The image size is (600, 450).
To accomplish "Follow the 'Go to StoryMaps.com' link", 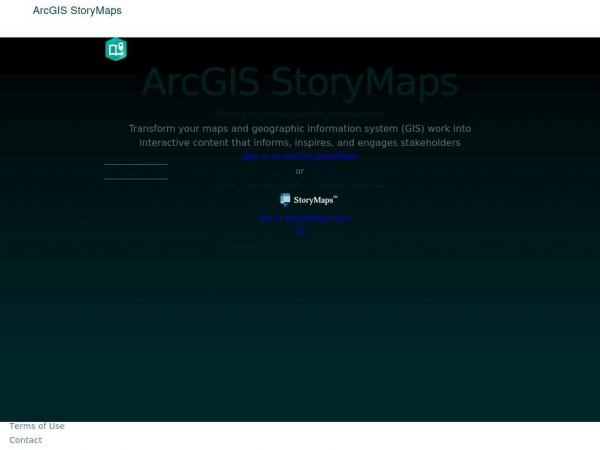I will coord(305,218).
